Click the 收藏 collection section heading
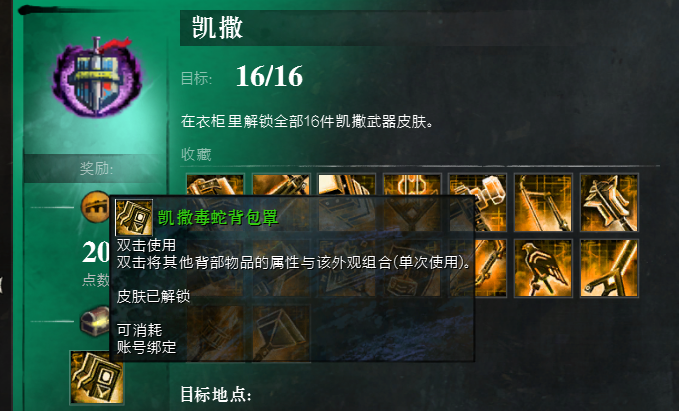Viewport: 679px width, 411px height. [196, 155]
